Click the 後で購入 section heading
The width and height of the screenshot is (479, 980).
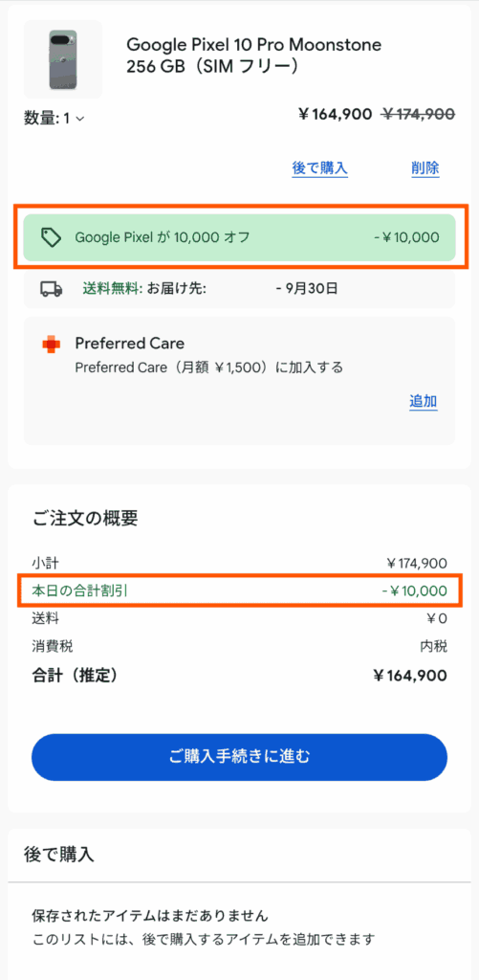point(58,855)
